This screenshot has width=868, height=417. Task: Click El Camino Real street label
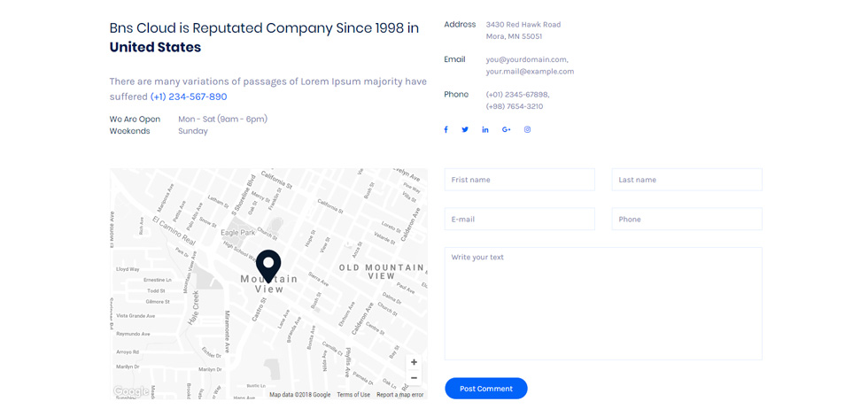(x=174, y=232)
